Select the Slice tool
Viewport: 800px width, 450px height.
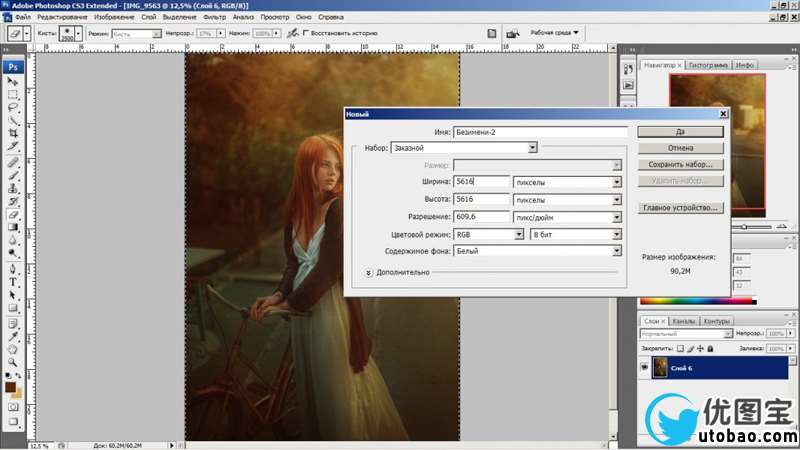[13, 146]
